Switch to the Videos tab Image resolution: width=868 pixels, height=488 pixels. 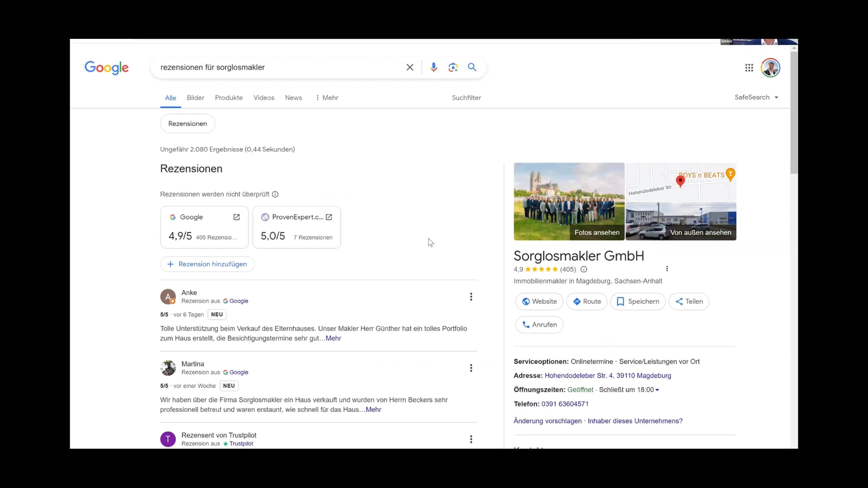[264, 98]
